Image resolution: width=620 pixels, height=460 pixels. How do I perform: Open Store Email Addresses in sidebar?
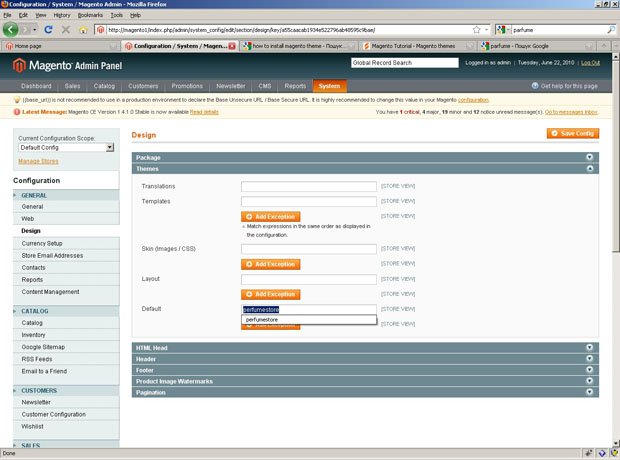click(x=66, y=256)
